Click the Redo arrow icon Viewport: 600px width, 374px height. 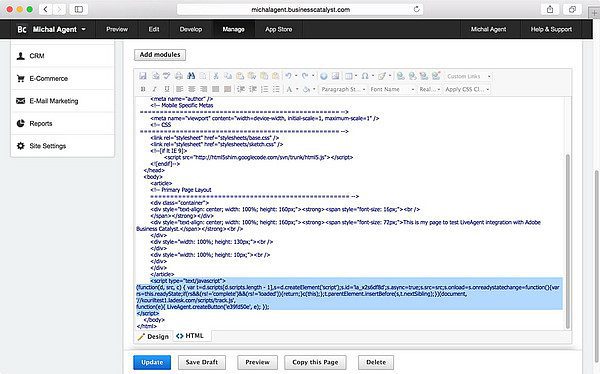pyautogui.click(x=305, y=76)
